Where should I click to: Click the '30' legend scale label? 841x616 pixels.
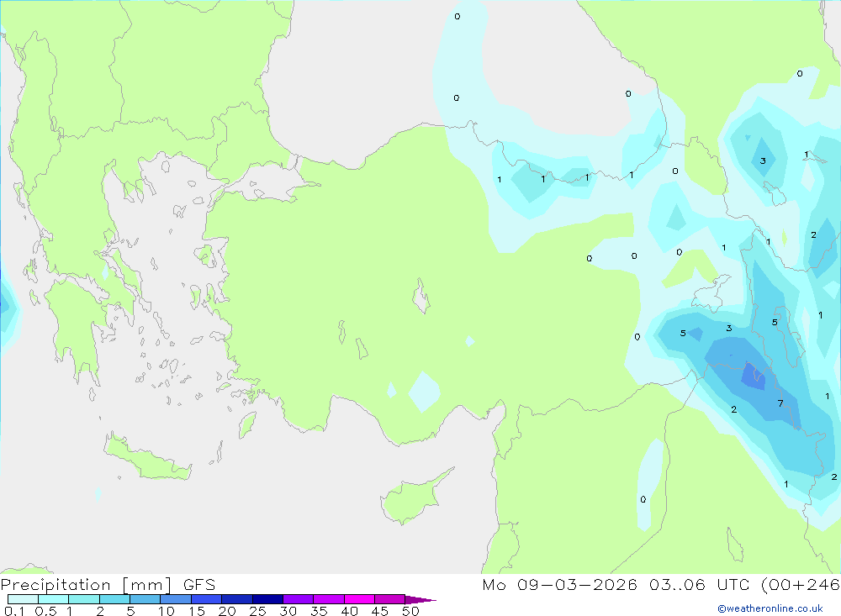tap(288, 611)
